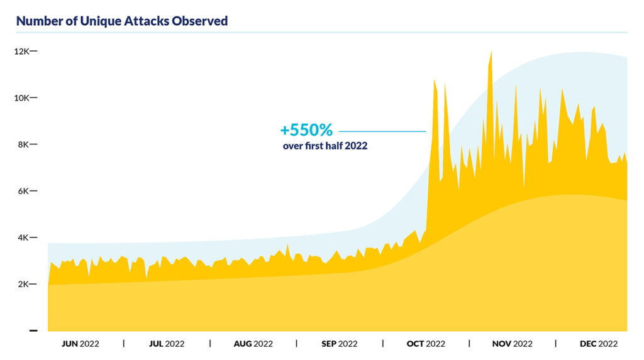
Task: Click the 12K y-axis label
Action: point(22,51)
